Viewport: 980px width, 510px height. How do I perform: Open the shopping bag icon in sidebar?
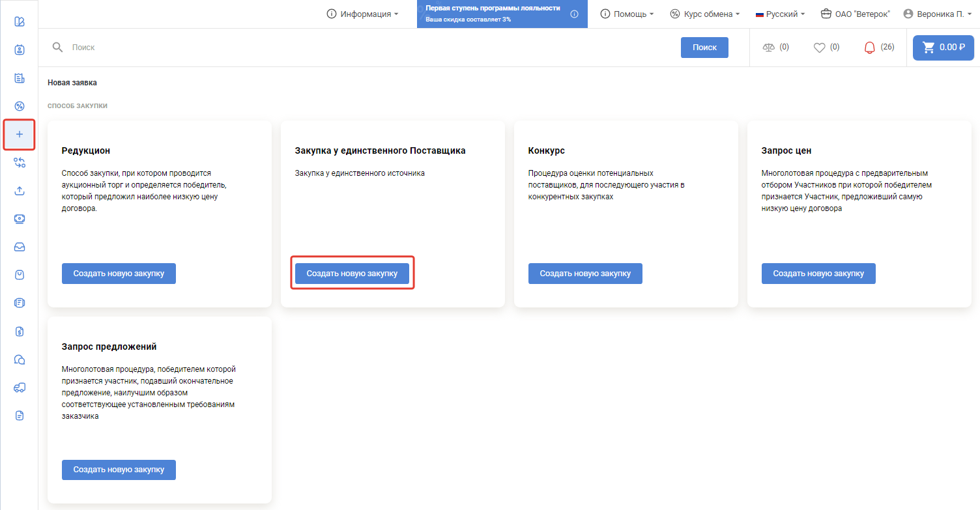click(x=20, y=275)
